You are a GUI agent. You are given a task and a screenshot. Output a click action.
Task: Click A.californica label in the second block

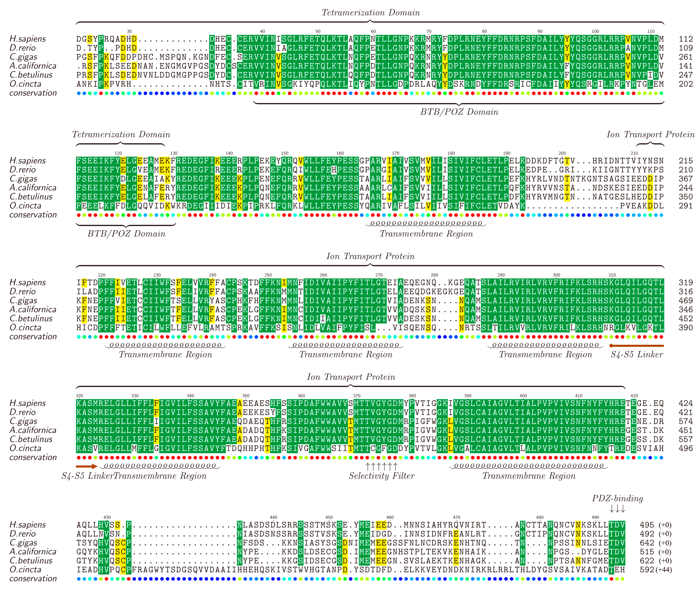coord(33,188)
